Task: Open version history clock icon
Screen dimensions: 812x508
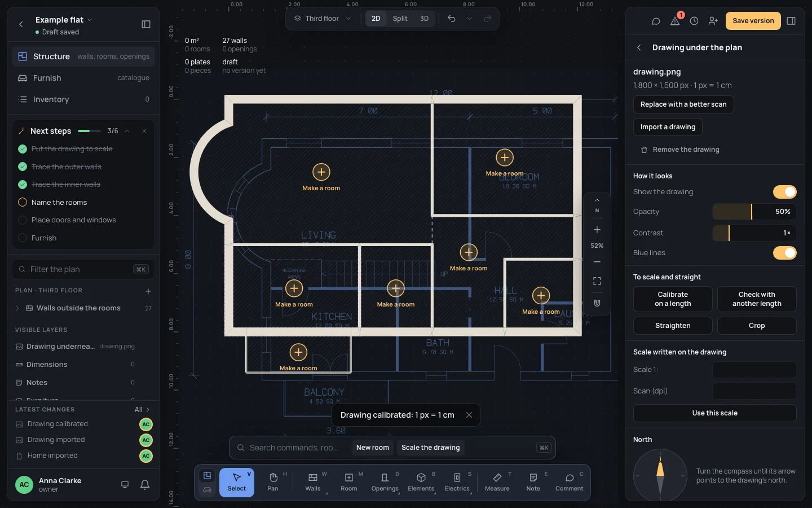Action: click(x=694, y=21)
